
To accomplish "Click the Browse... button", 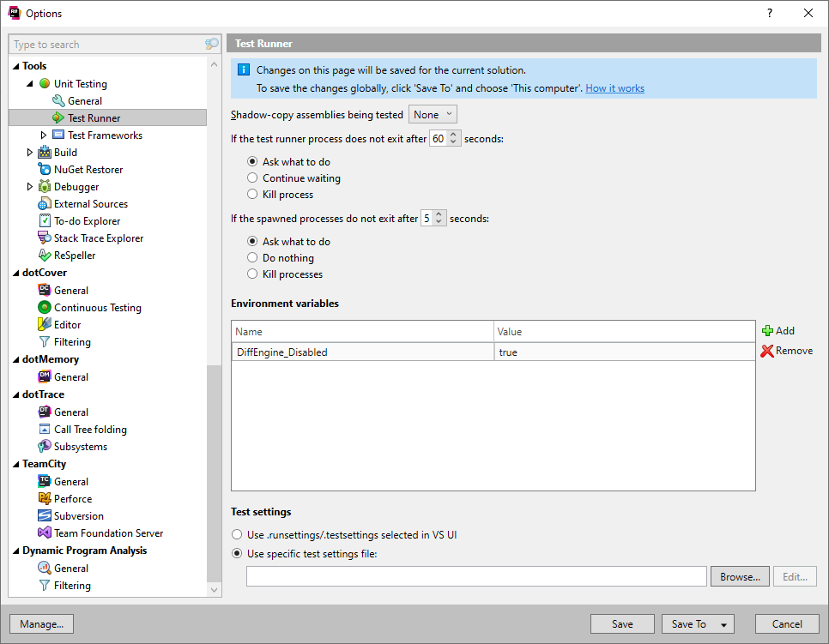I will click(740, 577).
